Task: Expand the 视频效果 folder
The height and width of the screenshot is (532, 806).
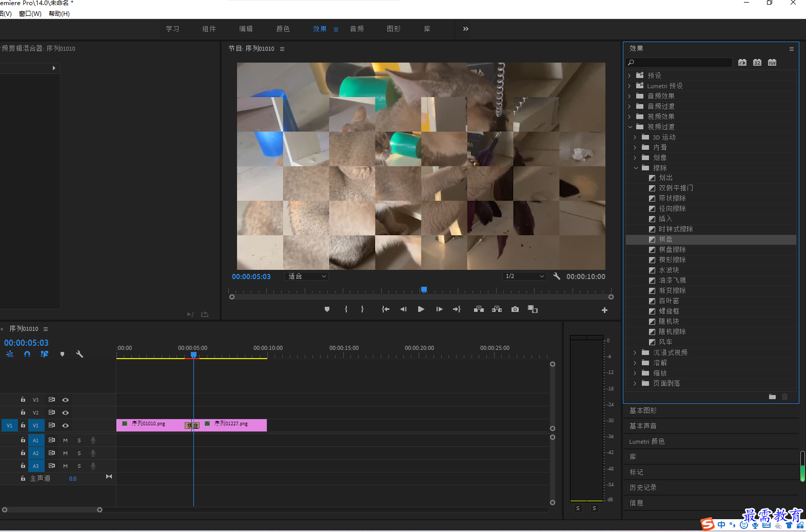Action: click(630, 116)
